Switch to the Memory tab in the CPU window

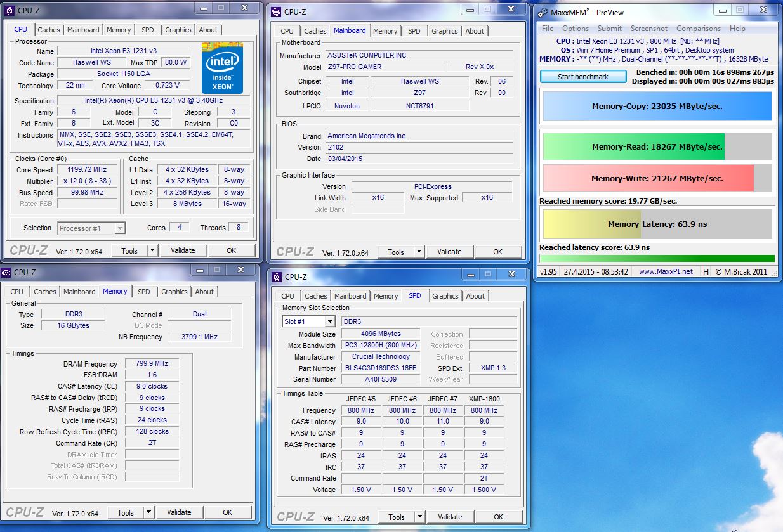click(x=119, y=30)
